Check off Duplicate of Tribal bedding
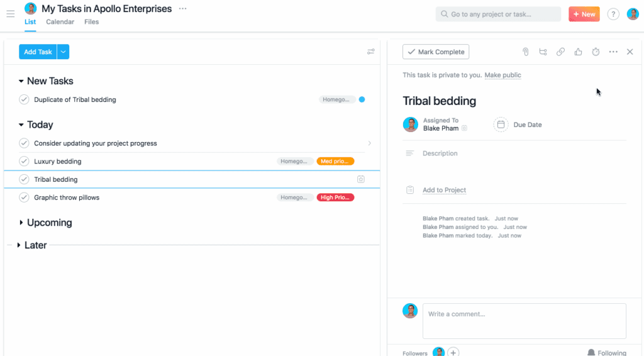Screen dimensions: 644x356 pos(24,99)
